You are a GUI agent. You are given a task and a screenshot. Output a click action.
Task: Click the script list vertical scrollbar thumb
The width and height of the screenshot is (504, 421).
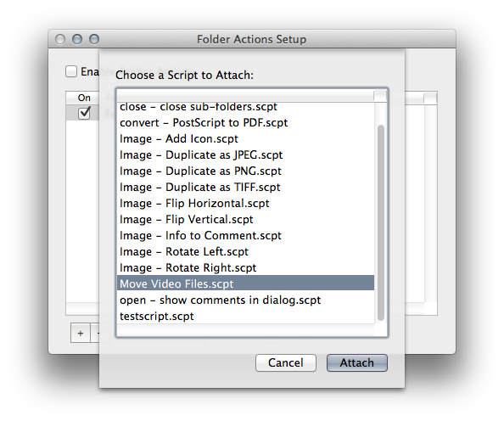pos(381,223)
